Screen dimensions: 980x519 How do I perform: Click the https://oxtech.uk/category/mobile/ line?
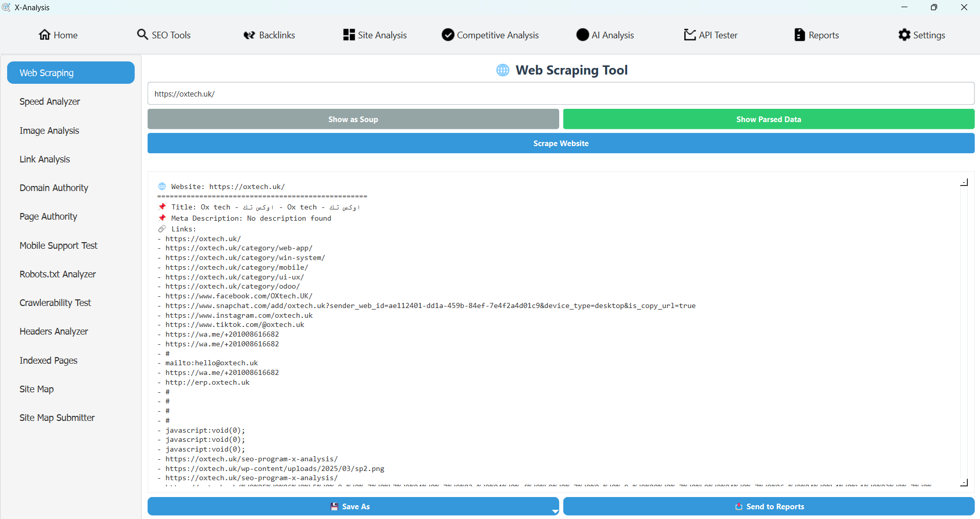(237, 267)
